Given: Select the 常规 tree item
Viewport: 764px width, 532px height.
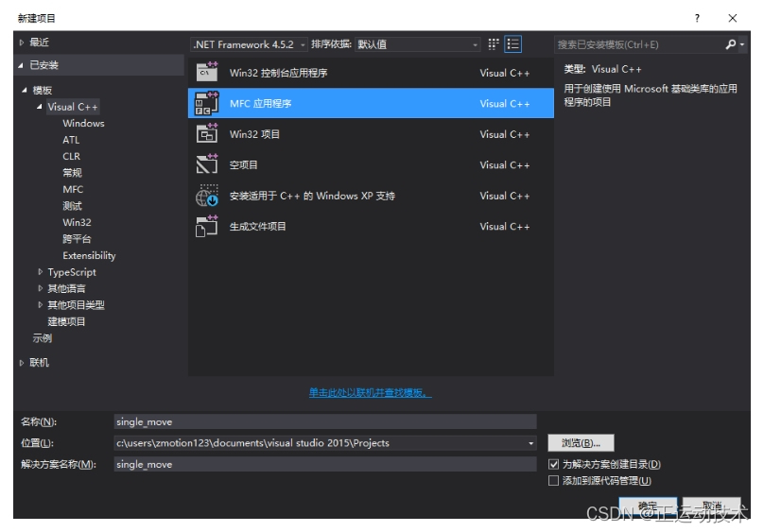Looking at the screenshot, I should [x=72, y=173].
